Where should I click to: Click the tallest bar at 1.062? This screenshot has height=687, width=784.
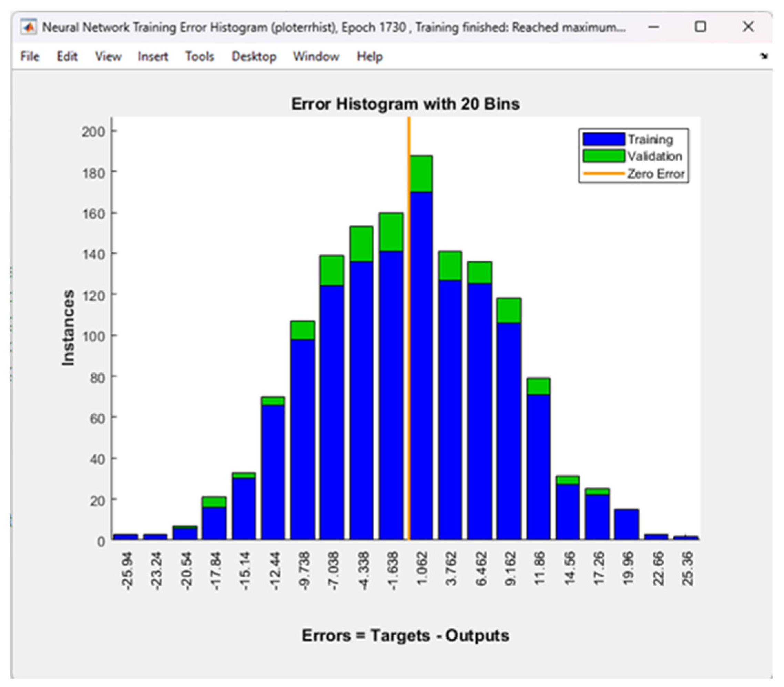point(421,348)
